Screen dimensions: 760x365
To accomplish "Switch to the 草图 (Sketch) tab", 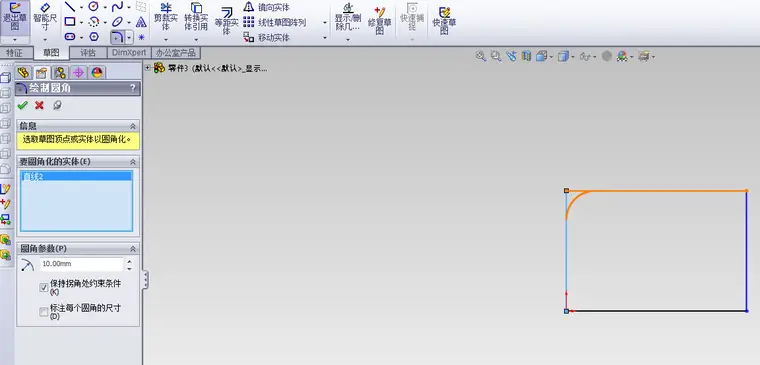I will click(x=51, y=52).
